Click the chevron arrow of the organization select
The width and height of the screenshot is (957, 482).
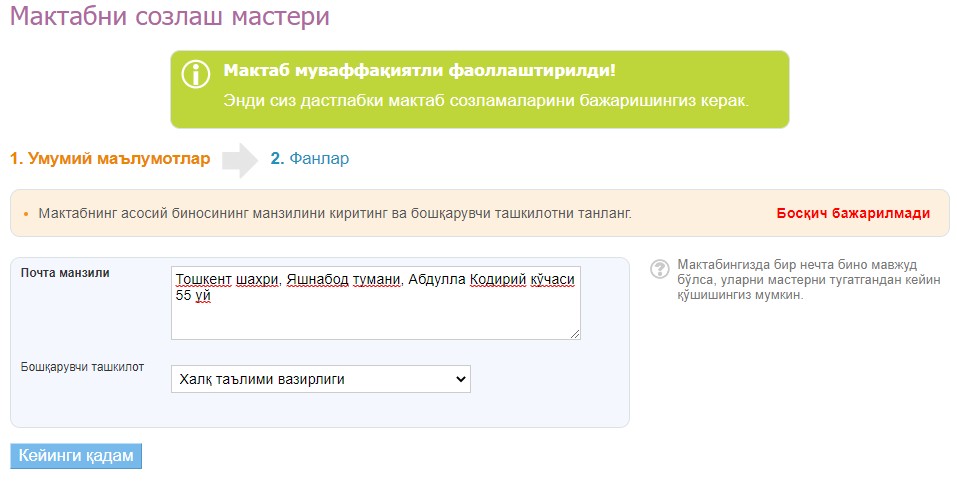click(460, 379)
